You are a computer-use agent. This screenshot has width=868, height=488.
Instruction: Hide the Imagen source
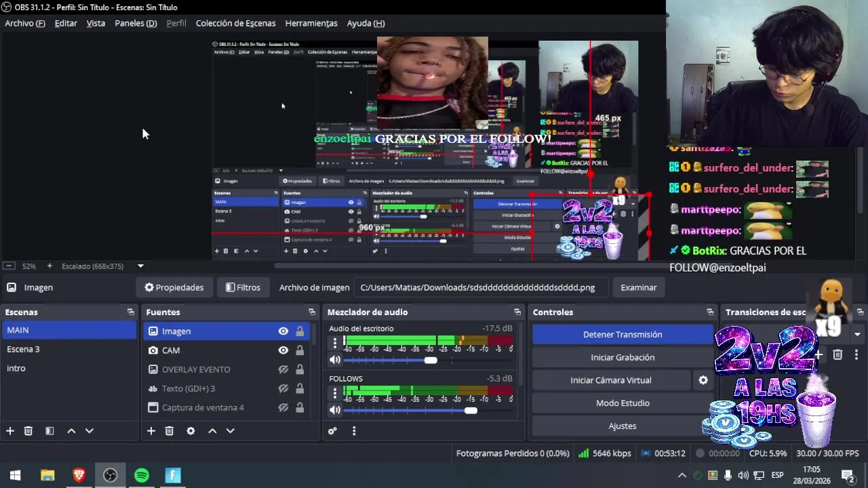click(283, 331)
